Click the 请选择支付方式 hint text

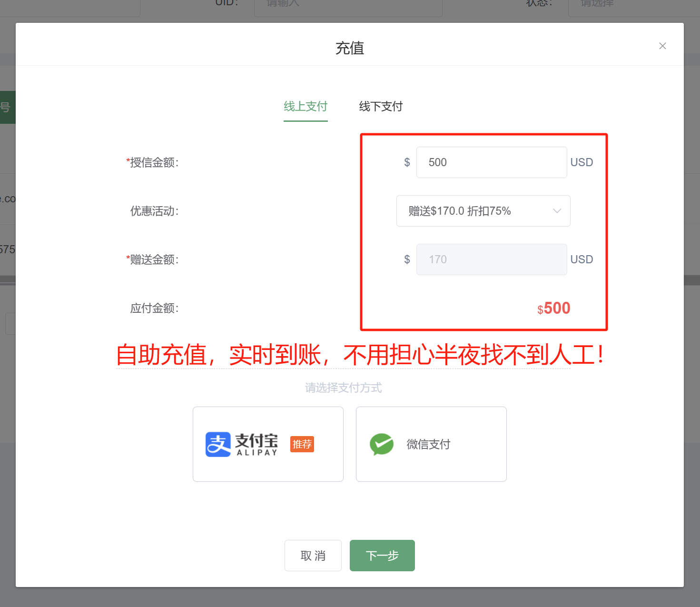[343, 388]
